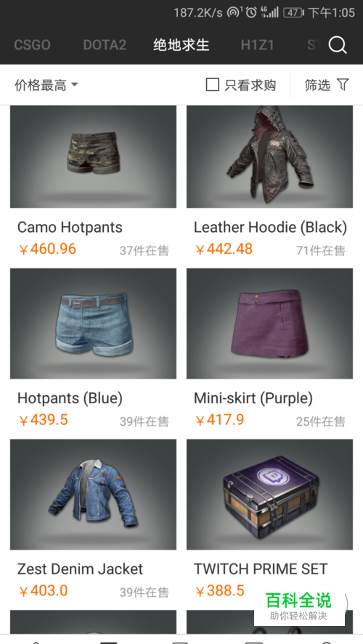363x644 pixels.
Task: Tap the 百科全说 watermark badge
Action: coord(299,606)
